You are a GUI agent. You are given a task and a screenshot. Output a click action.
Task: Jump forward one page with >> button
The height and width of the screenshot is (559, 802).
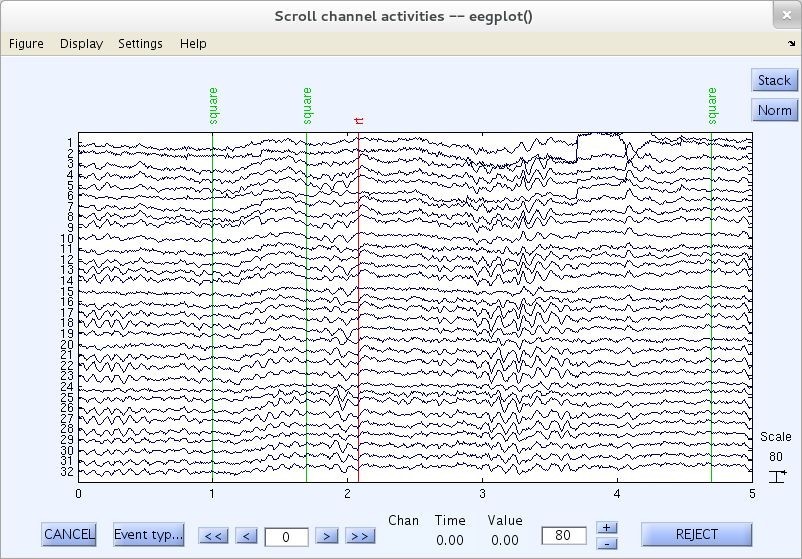pyautogui.click(x=359, y=536)
